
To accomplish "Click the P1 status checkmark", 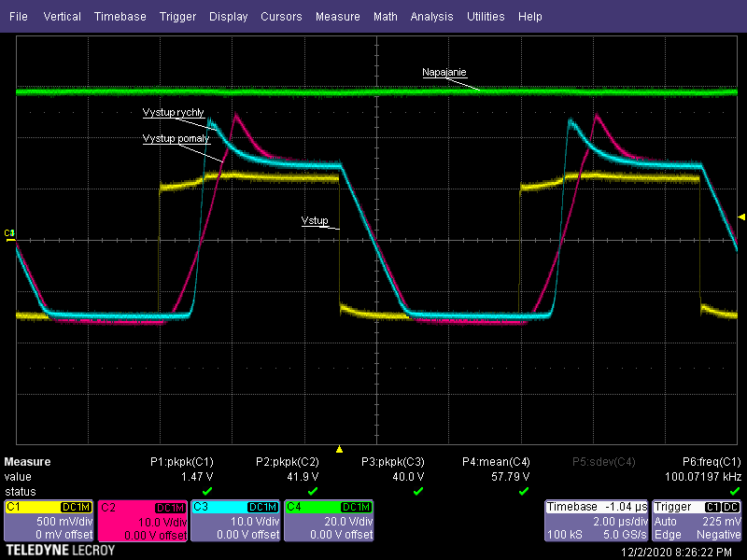I will pyautogui.click(x=207, y=491).
